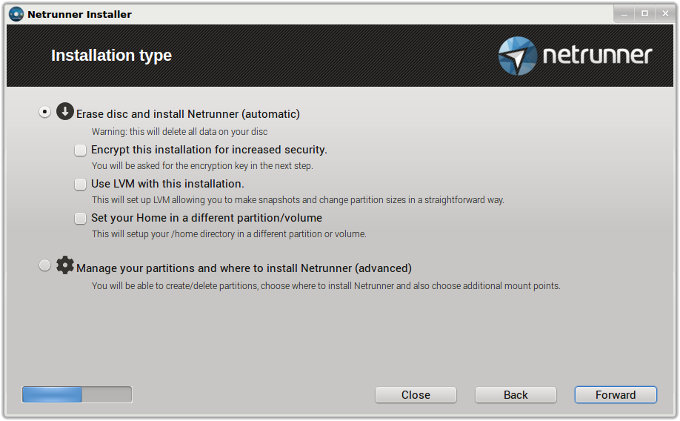Click the installation progress bar
680x421 pixels.
[77, 395]
